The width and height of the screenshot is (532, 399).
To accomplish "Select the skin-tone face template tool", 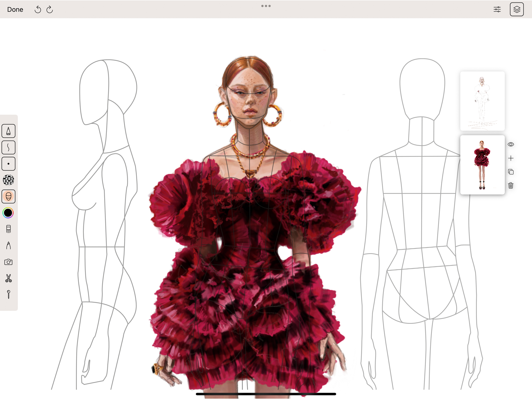I will pos(8,196).
